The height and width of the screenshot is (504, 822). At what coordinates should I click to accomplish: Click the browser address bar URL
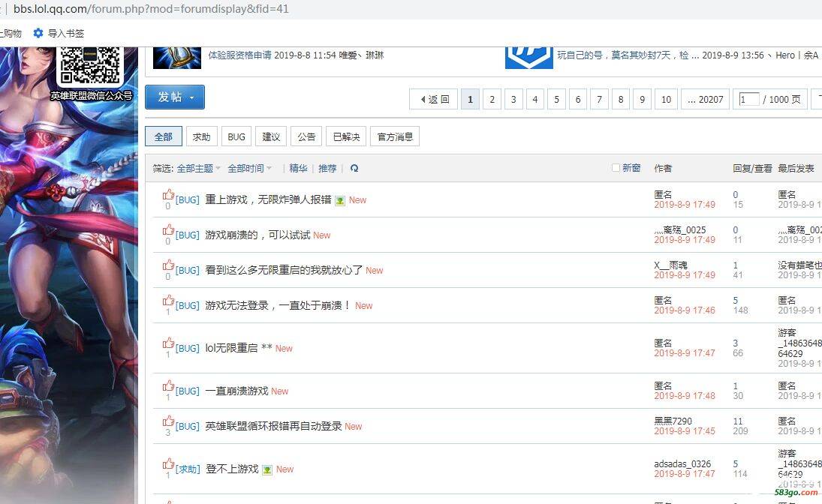151,9
